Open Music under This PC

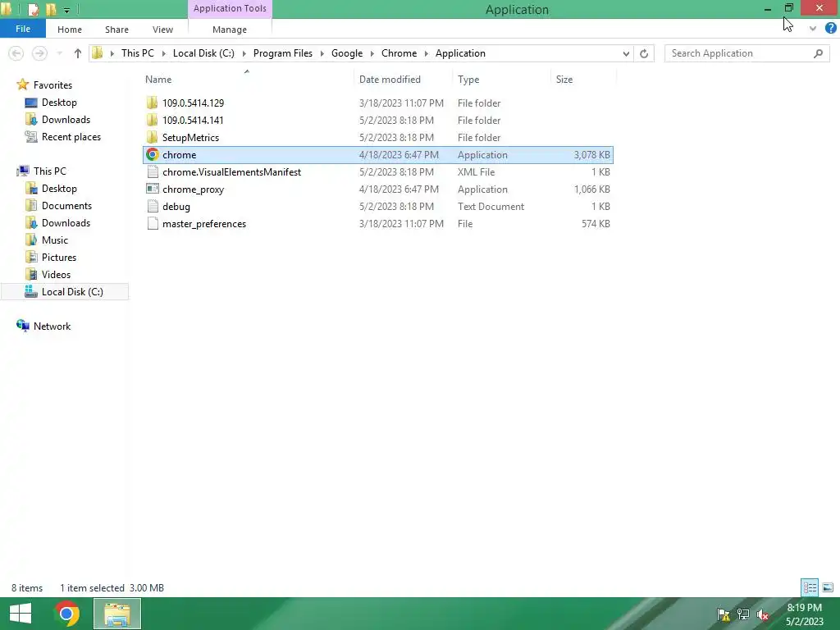point(55,240)
